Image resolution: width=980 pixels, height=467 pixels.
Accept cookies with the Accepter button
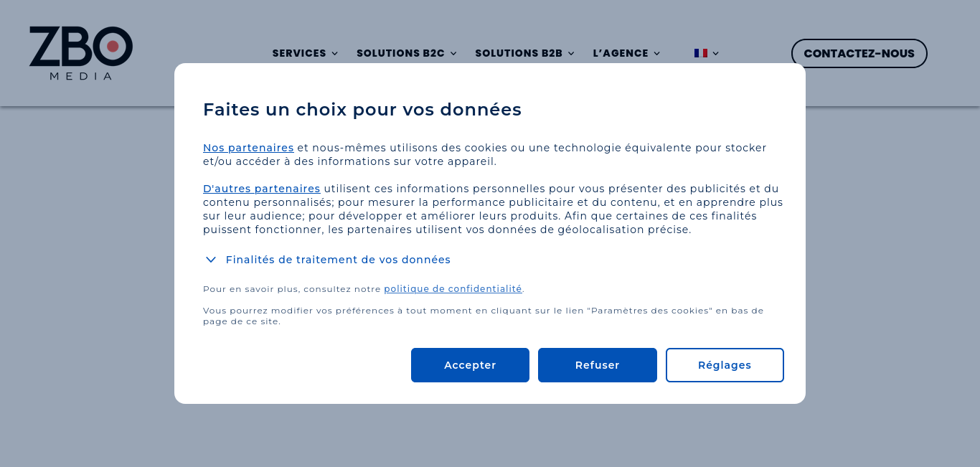click(x=470, y=365)
